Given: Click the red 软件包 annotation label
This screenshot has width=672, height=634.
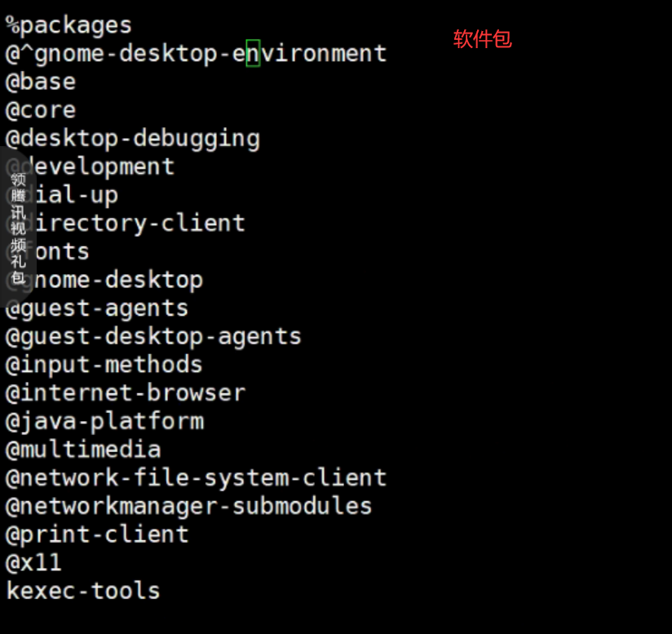Looking at the screenshot, I should coord(482,39).
